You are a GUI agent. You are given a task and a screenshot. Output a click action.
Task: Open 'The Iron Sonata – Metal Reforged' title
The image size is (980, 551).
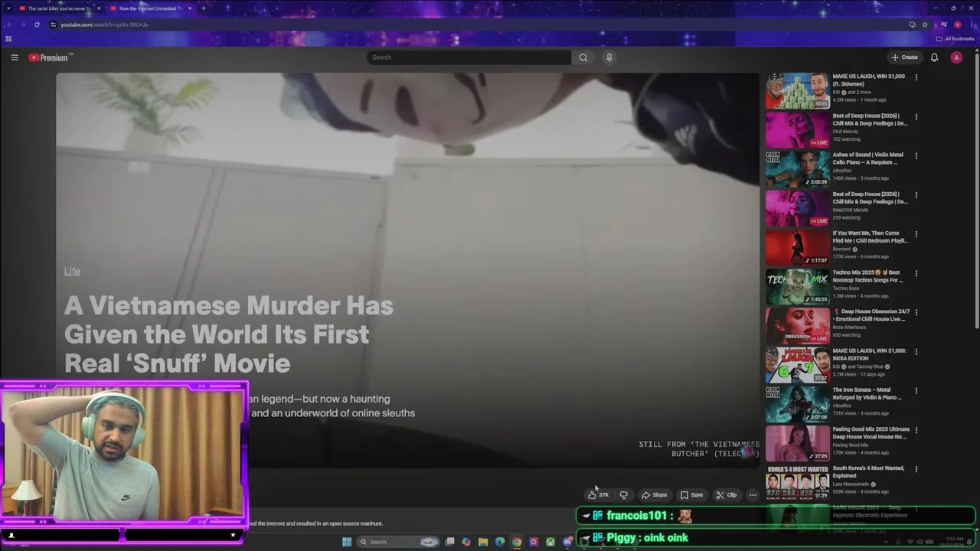867,393
